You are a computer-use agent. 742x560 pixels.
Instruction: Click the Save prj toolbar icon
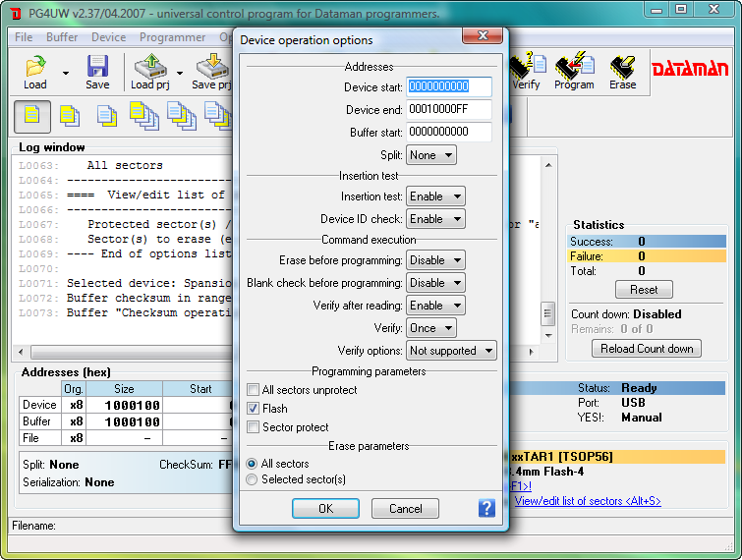pos(211,71)
